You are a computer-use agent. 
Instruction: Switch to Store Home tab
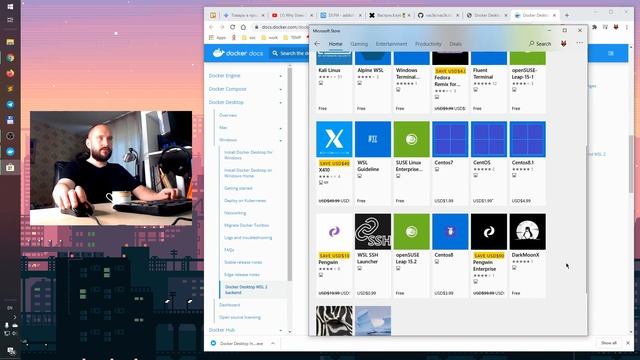point(336,44)
